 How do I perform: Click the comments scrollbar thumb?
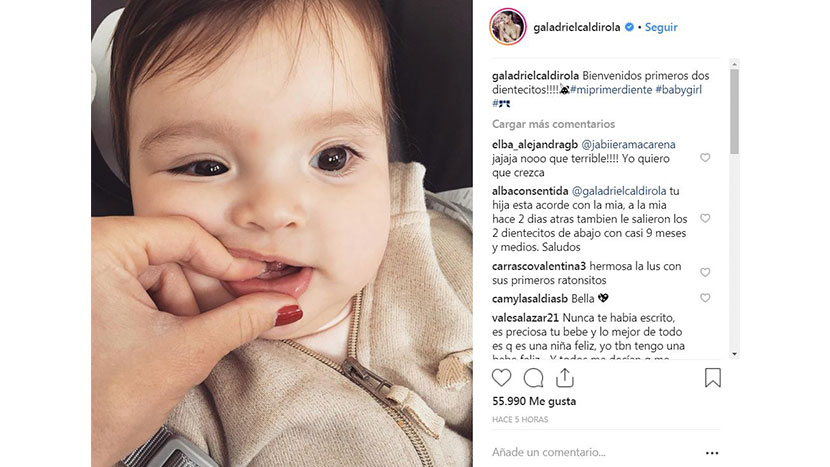coord(734,112)
